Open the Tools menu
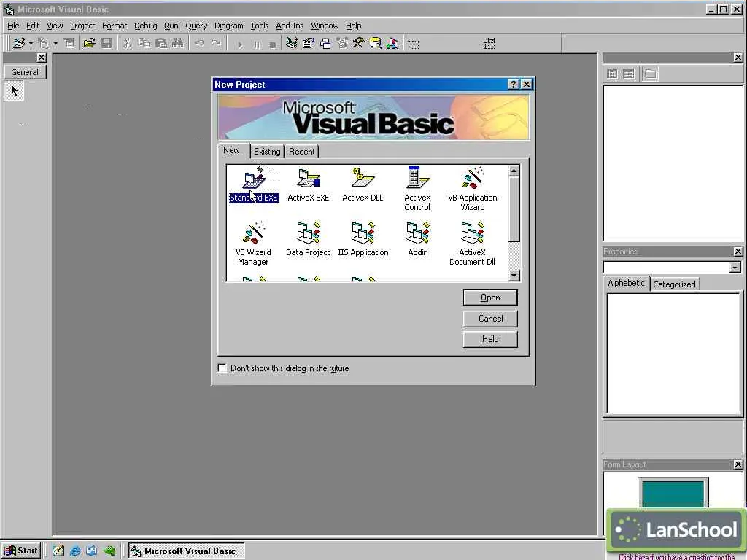 coord(260,26)
